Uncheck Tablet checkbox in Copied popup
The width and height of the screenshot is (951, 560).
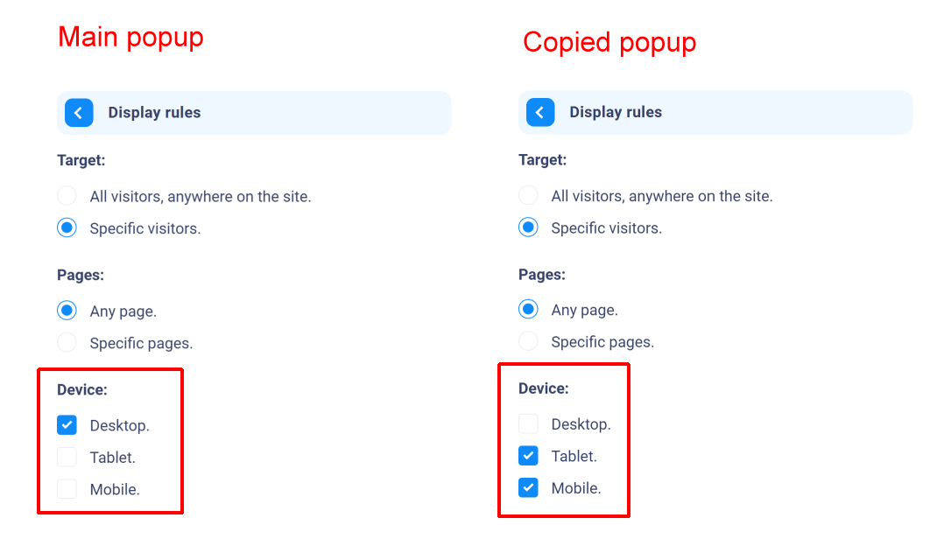[528, 456]
